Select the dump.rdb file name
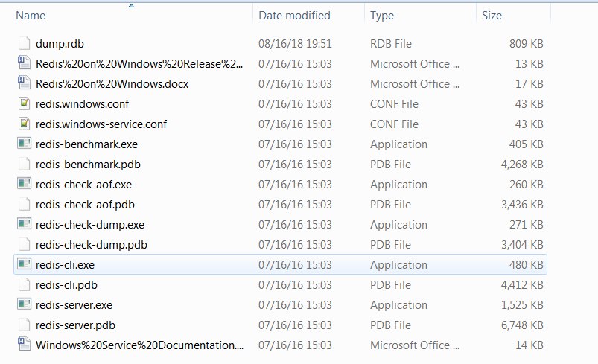This screenshot has width=598, height=364. coord(60,44)
